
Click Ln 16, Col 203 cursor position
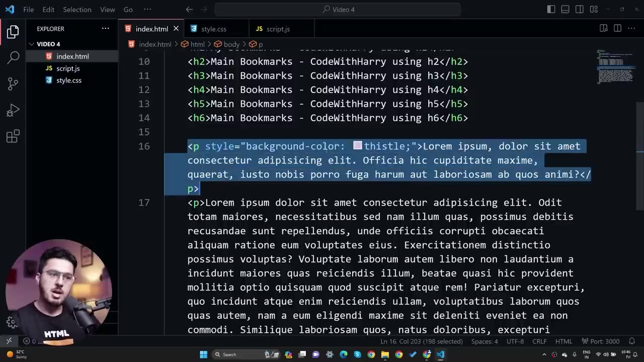[x=421, y=341]
